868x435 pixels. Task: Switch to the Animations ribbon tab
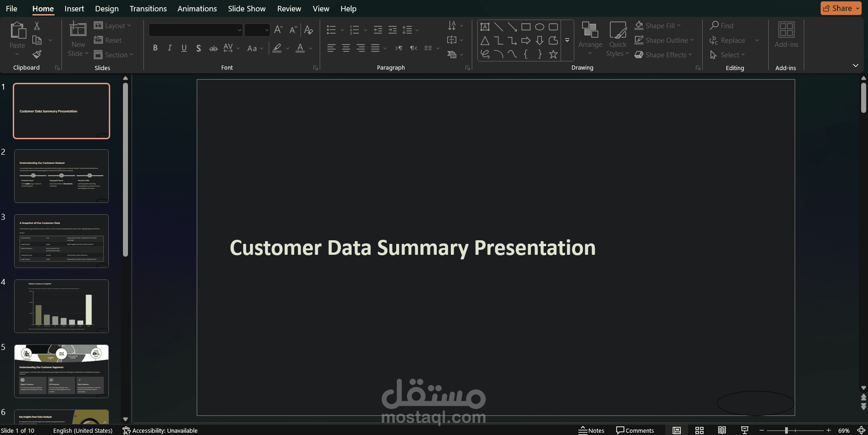(197, 8)
